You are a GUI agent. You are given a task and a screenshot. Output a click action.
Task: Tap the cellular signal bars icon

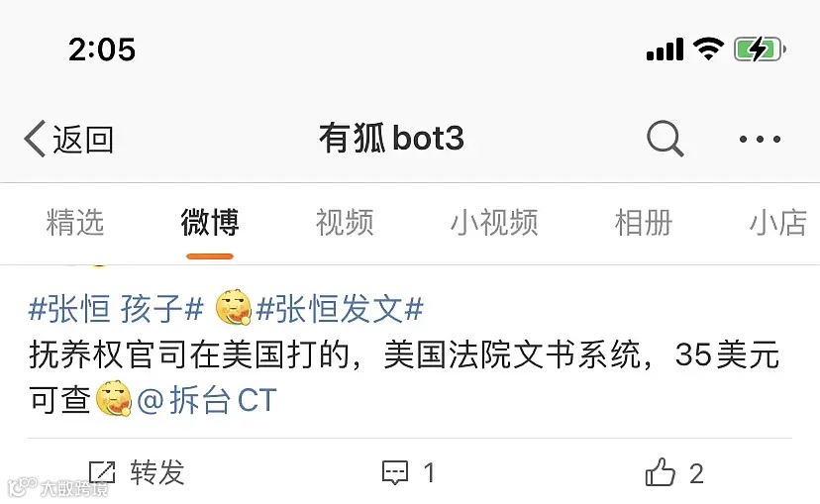pos(665,50)
